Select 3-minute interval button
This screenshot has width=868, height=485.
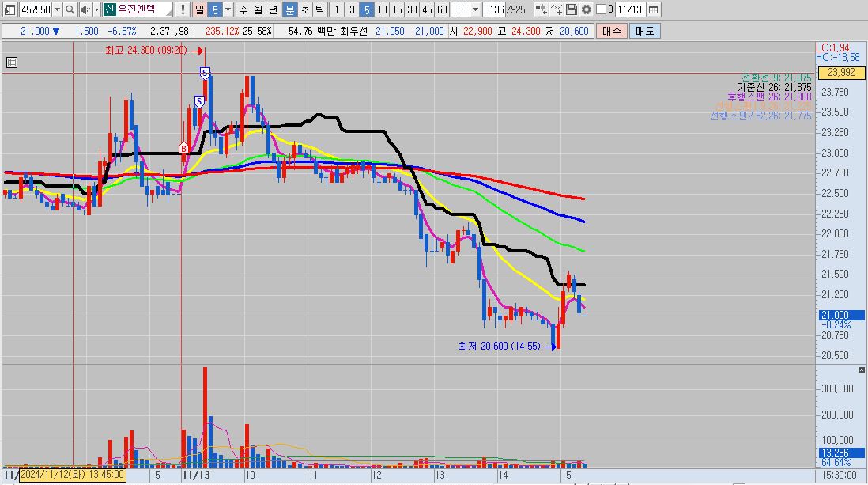click(352, 9)
